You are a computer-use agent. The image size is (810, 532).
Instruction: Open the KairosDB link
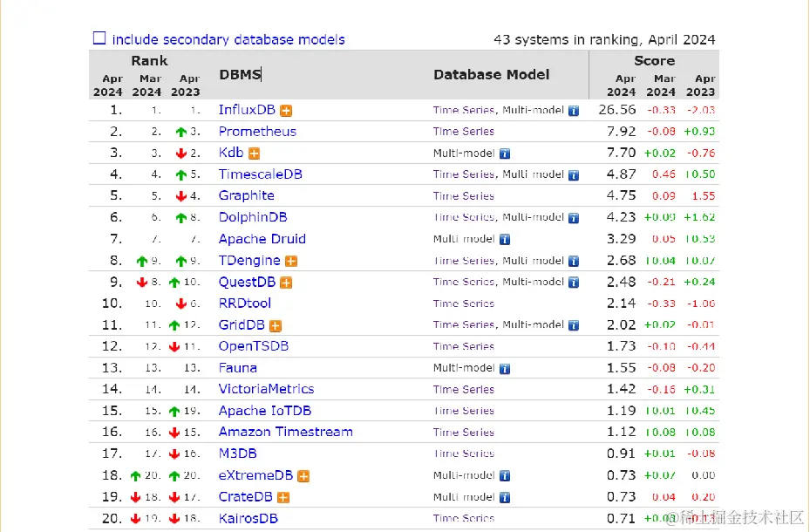coord(248,518)
